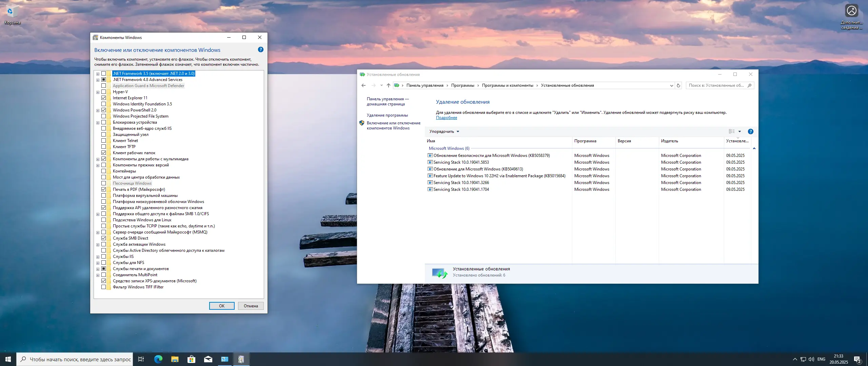Enable the Hyper-V checkbox
The image size is (868, 366).
(104, 92)
